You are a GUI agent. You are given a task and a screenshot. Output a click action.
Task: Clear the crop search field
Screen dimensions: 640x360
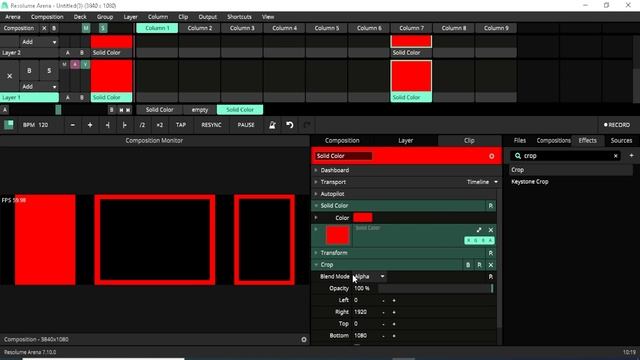coord(616,156)
